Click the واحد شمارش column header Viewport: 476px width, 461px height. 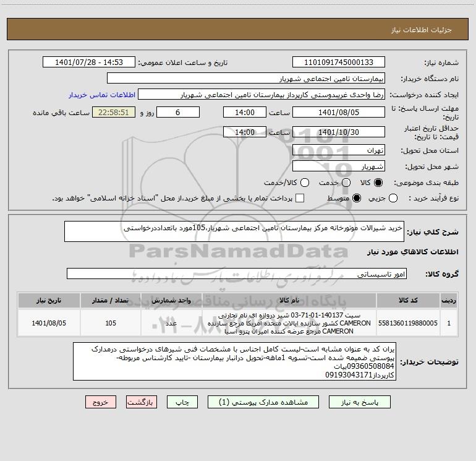pyautogui.click(x=171, y=300)
